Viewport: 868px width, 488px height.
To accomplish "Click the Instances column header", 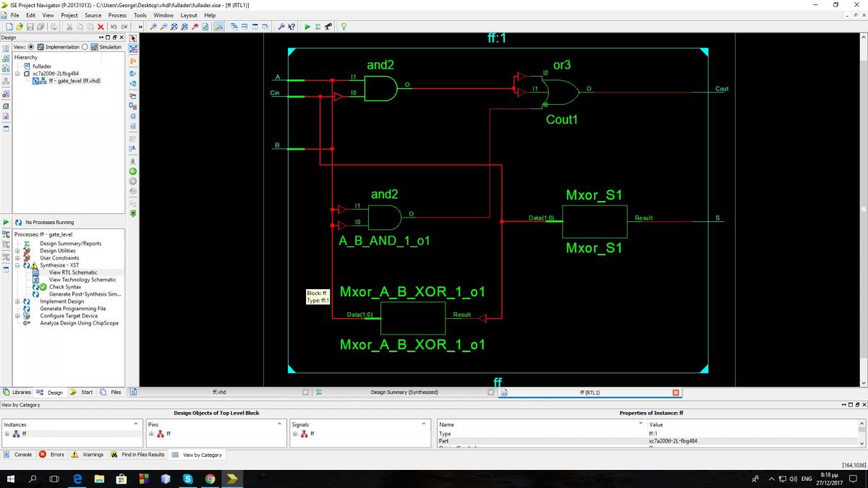I will click(72, 424).
